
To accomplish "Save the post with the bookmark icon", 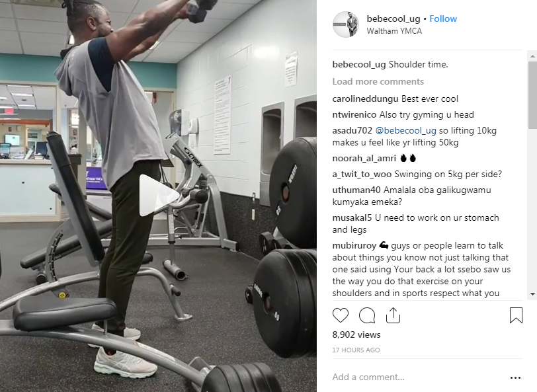I will pos(516,315).
